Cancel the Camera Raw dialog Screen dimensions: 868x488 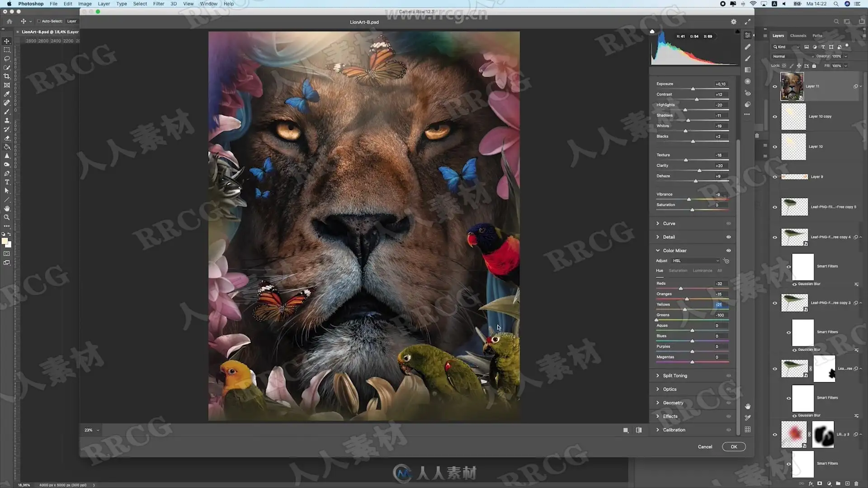click(x=705, y=447)
